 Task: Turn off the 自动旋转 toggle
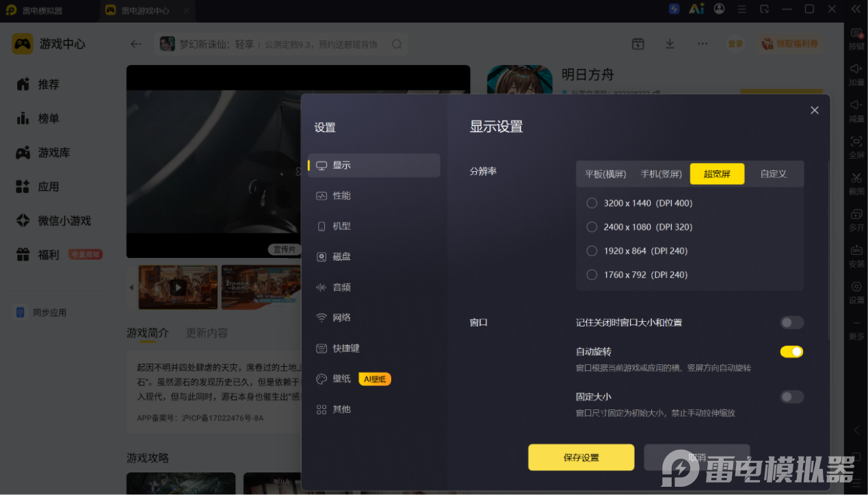click(x=791, y=352)
